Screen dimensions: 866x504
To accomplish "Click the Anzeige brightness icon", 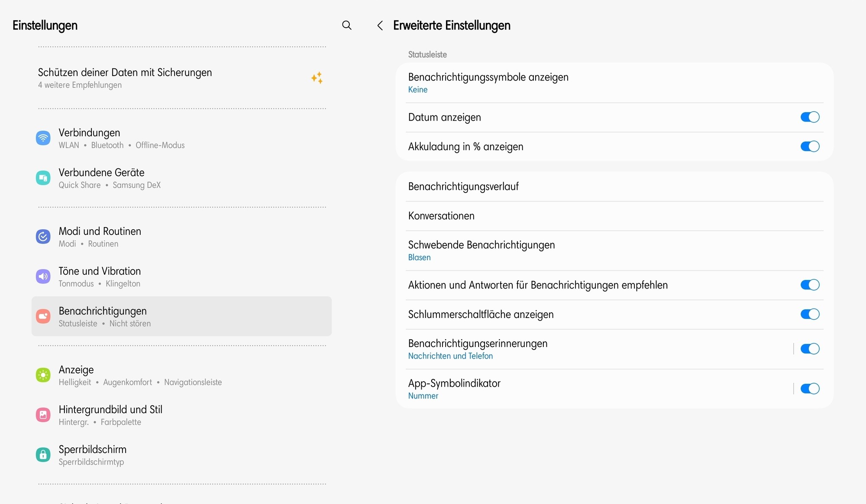I will coord(43,375).
